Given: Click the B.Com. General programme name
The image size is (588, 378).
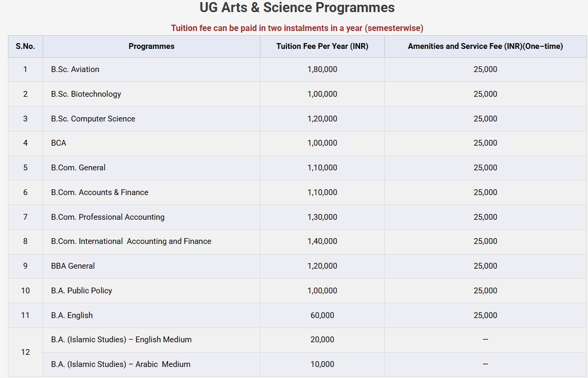Looking at the screenshot, I should pos(78,168).
